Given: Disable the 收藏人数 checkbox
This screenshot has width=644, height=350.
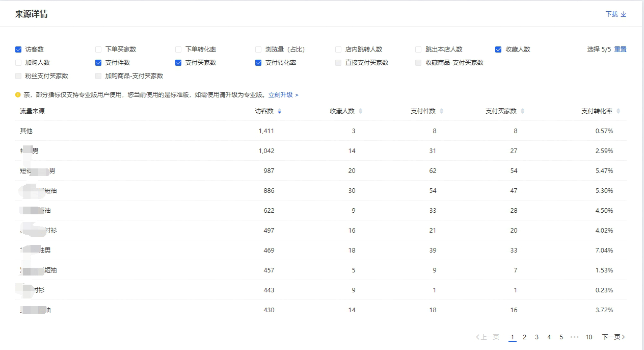Looking at the screenshot, I should tap(498, 49).
